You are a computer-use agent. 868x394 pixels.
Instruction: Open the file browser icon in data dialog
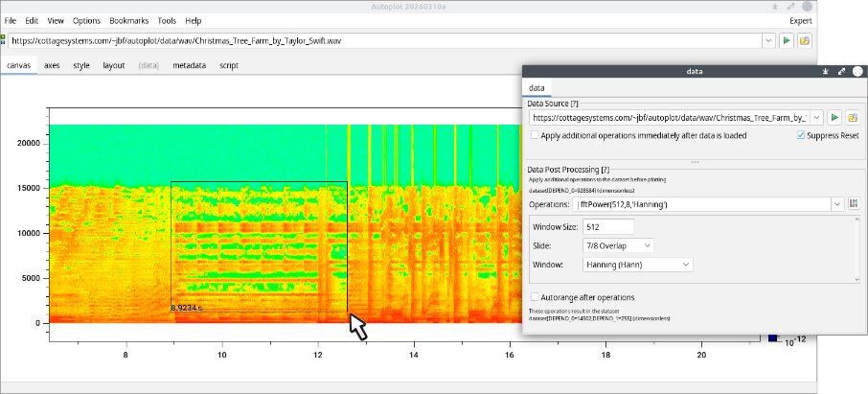[x=852, y=117]
